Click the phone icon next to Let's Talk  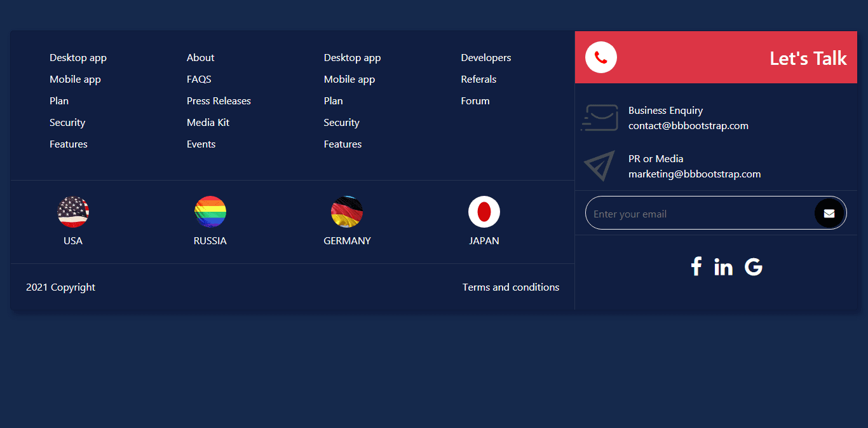click(x=600, y=57)
